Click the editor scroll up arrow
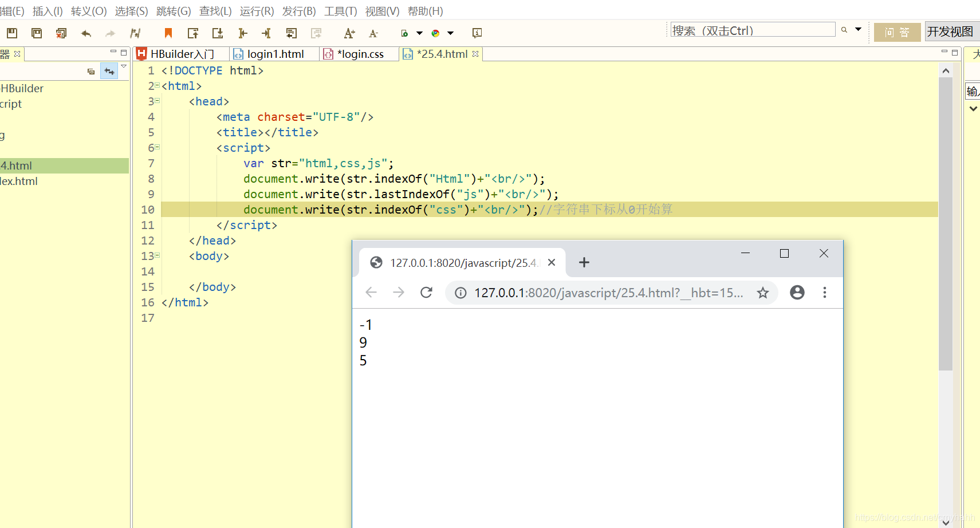 pos(946,71)
